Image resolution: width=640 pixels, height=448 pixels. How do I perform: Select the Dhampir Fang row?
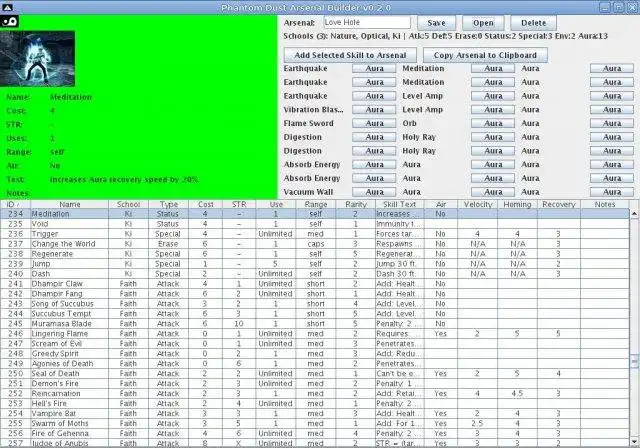click(x=315, y=294)
